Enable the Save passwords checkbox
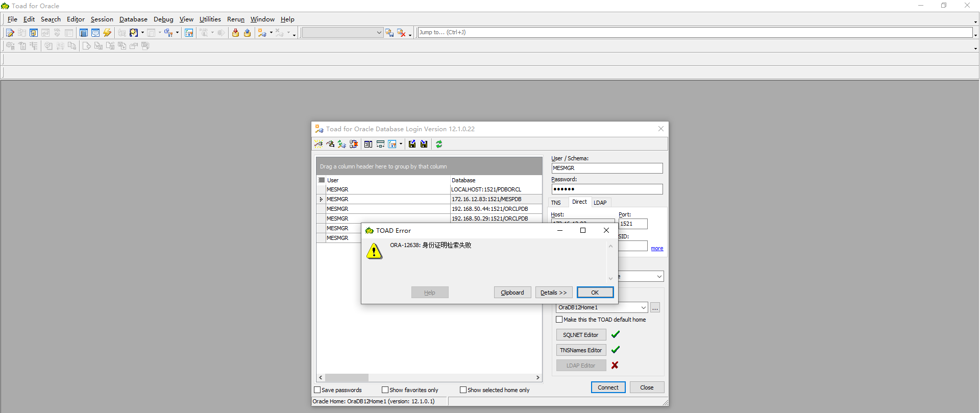The height and width of the screenshot is (413, 980). [317, 390]
